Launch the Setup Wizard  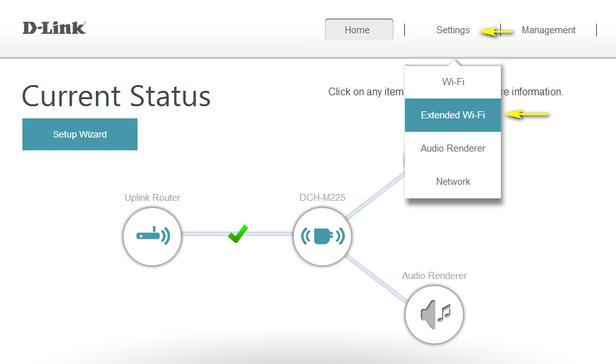pos(80,134)
